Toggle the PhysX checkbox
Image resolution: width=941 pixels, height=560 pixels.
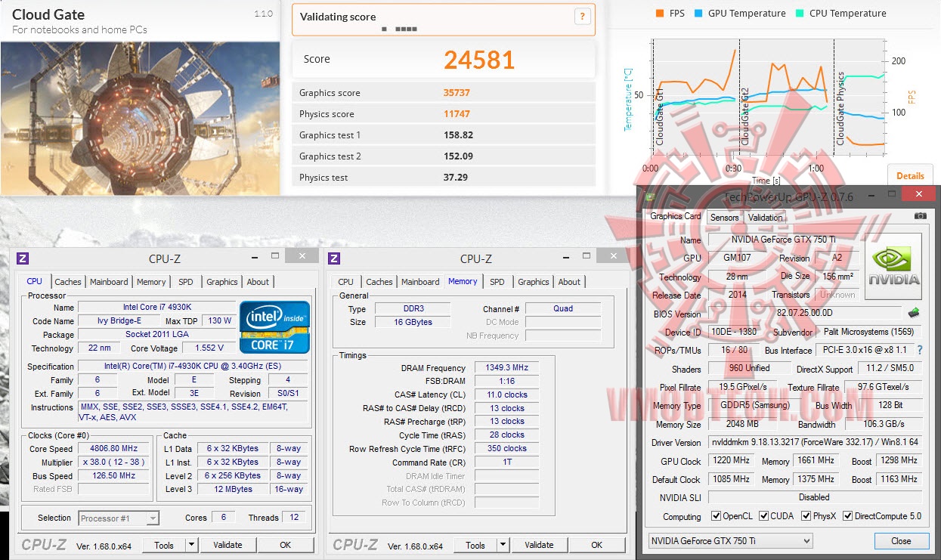click(805, 516)
